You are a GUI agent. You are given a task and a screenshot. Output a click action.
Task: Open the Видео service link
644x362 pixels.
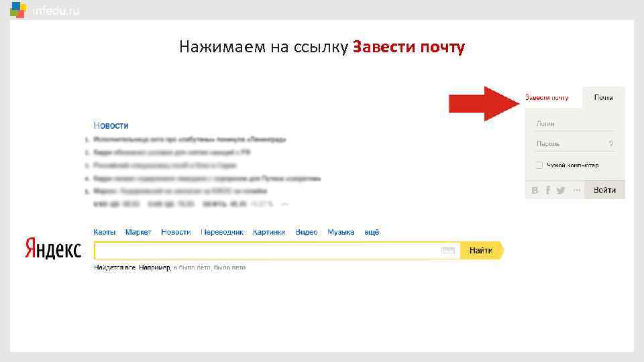(x=307, y=232)
